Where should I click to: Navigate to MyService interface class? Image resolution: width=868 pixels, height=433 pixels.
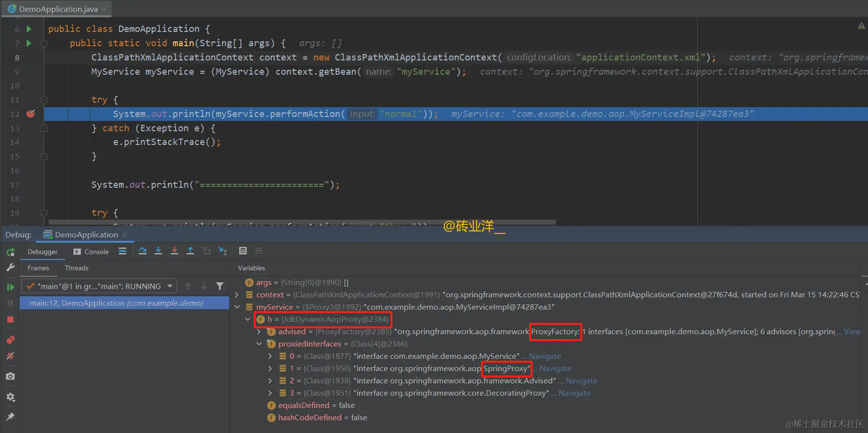click(545, 356)
